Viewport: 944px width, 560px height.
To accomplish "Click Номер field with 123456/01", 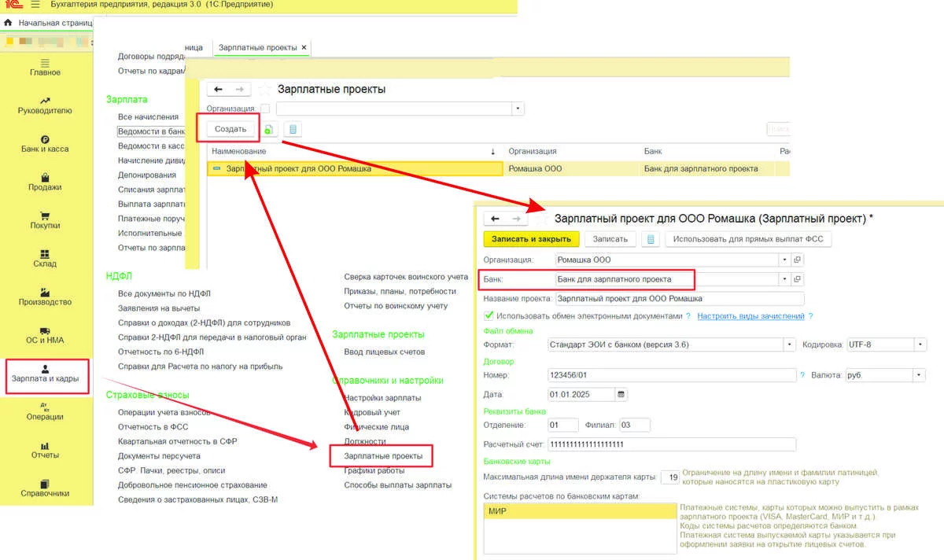I will [x=672, y=376].
